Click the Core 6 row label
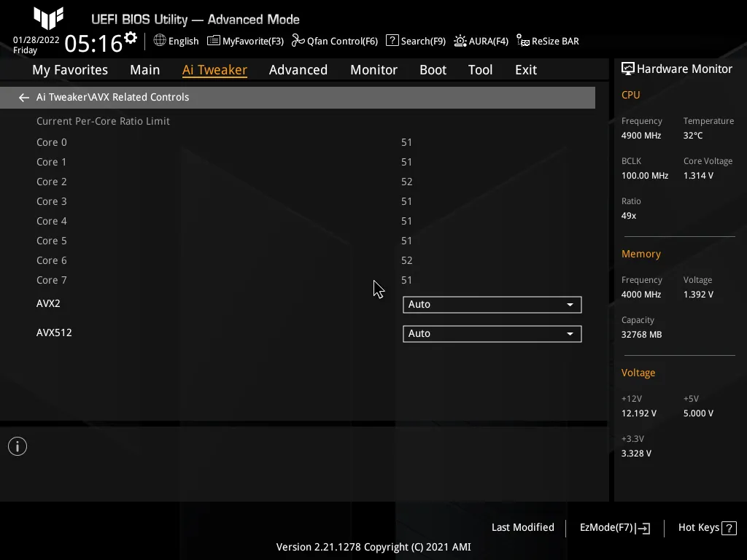Viewport: 747px width, 560px height. click(52, 260)
